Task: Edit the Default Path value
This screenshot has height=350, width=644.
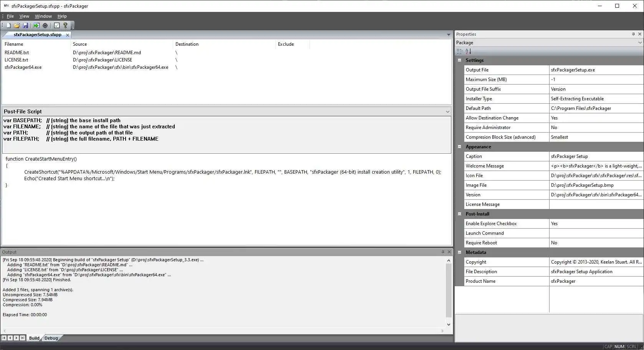Action: [596, 108]
